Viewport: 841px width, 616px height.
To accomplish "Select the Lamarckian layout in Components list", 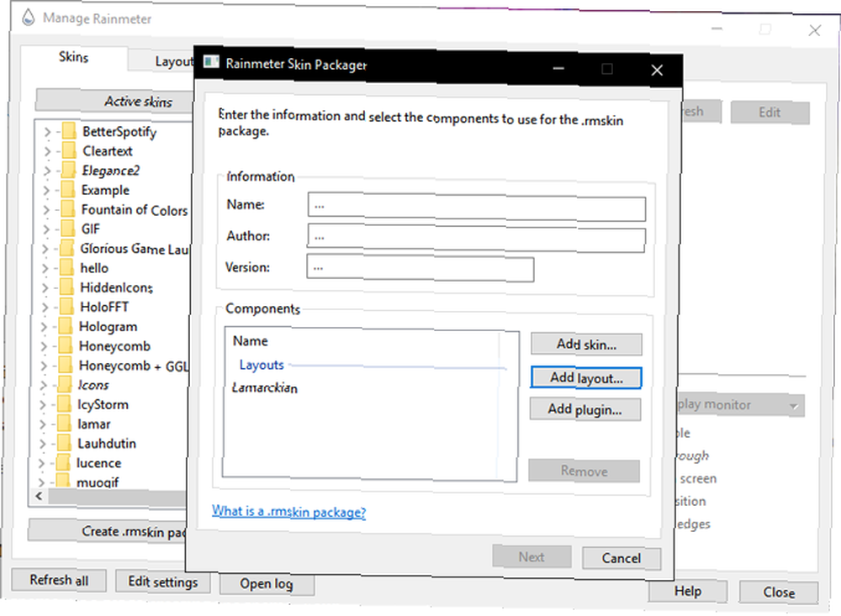I will click(264, 387).
